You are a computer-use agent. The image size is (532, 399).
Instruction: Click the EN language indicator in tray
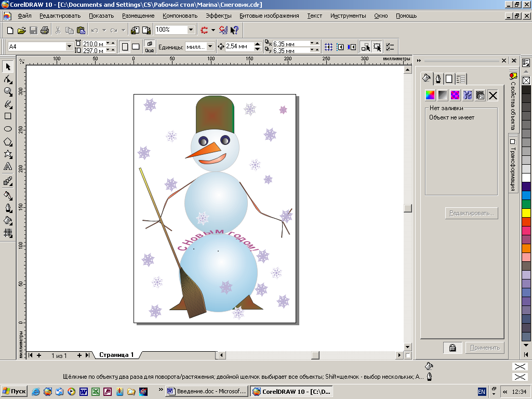(482, 392)
